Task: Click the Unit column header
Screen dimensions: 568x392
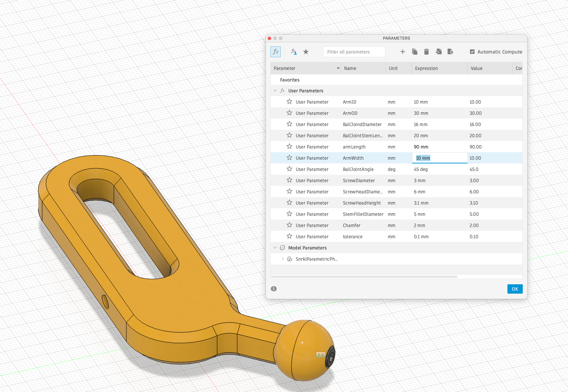Action: click(x=399, y=68)
